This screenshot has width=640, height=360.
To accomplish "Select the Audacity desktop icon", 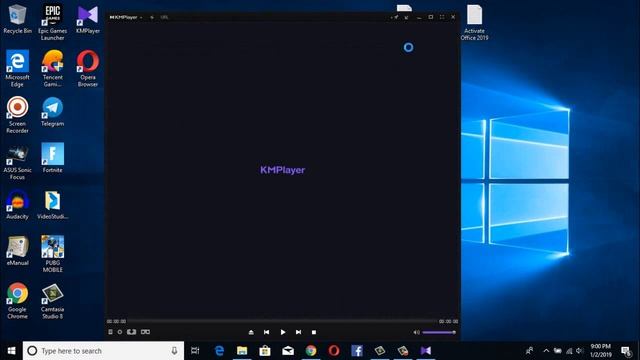I will [x=17, y=204].
